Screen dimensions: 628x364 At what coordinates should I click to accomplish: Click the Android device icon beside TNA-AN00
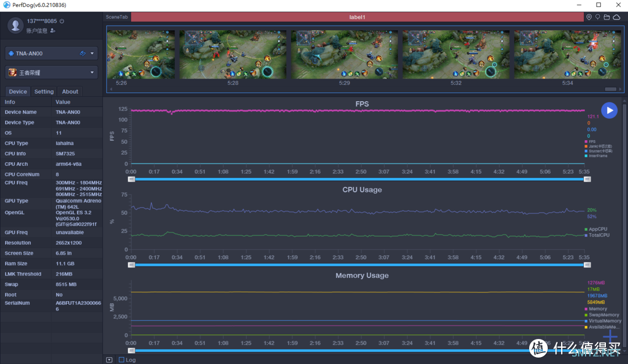tap(11, 53)
